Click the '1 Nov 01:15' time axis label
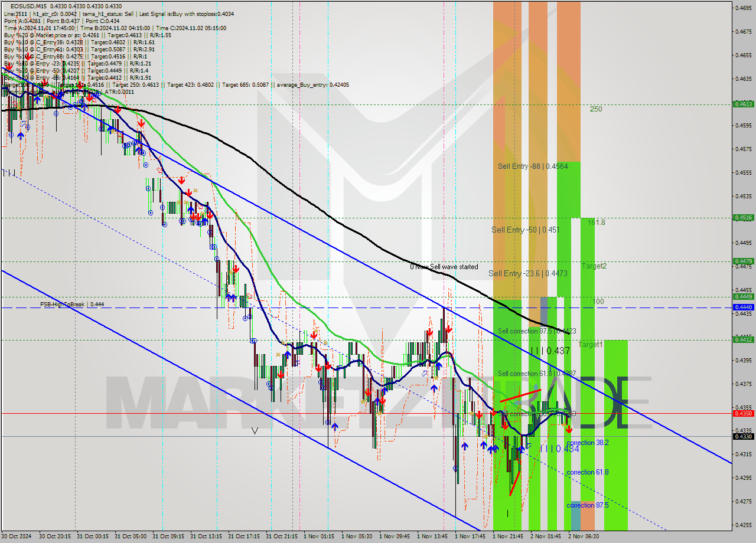The height and width of the screenshot is (543, 756). (x=320, y=537)
